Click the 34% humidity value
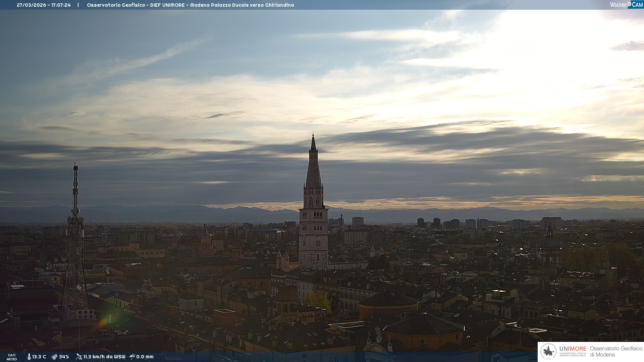The image size is (644, 362). 64,357
